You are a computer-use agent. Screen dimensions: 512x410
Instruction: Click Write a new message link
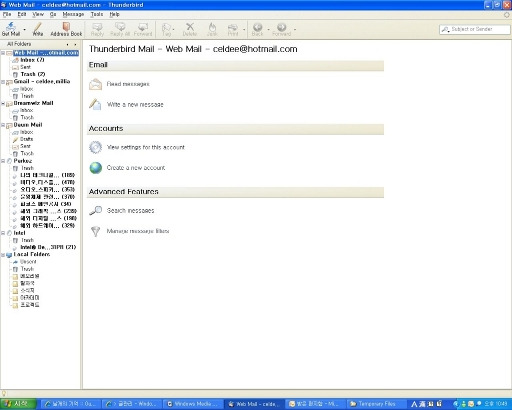tap(135, 105)
